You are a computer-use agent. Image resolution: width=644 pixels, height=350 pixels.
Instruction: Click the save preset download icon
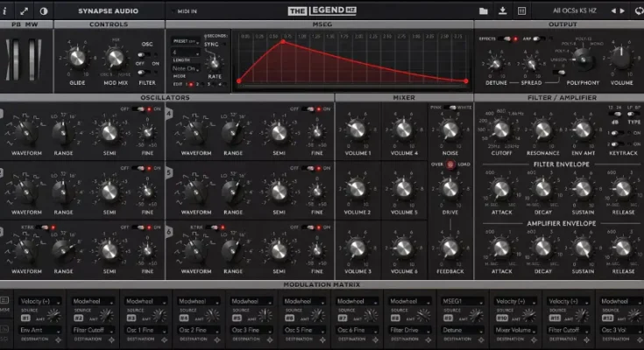coord(503,10)
